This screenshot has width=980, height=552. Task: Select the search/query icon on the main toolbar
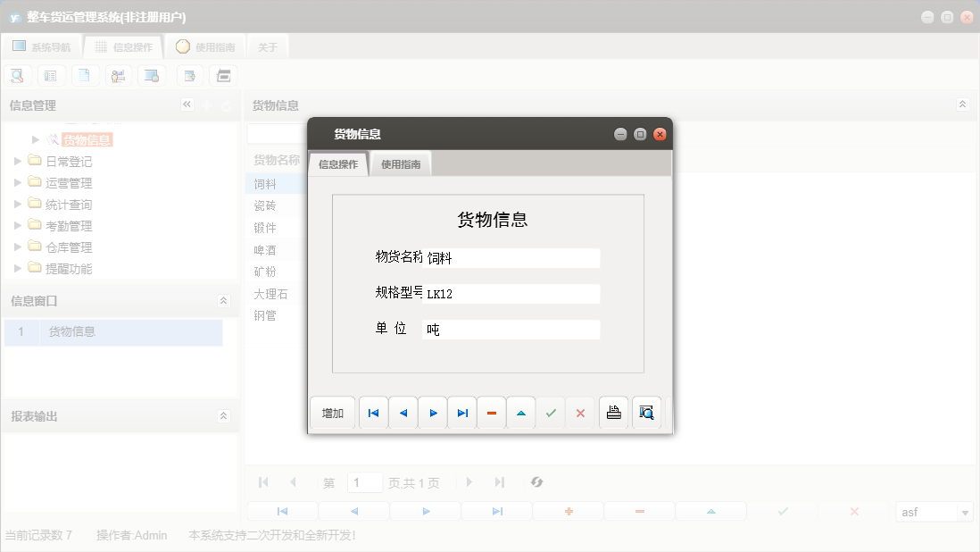17,75
